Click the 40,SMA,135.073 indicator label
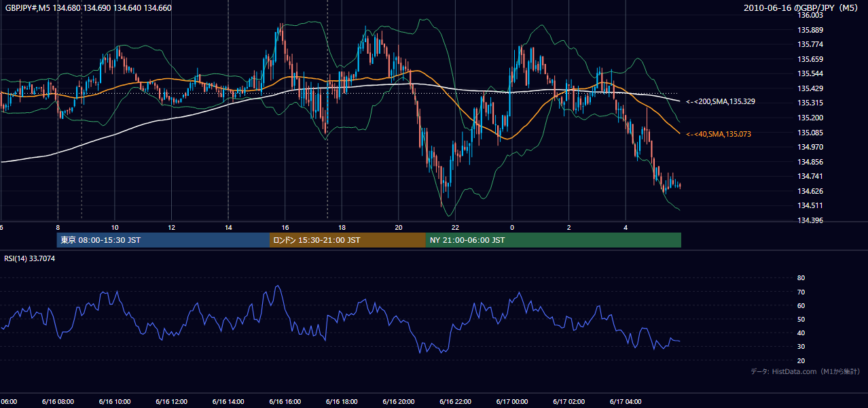This screenshot has height=408, width=868. click(x=719, y=135)
